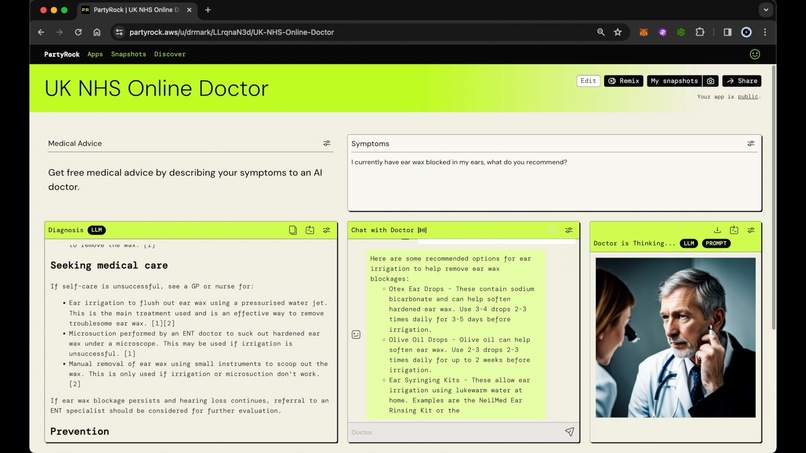Viewport: 806px width, 453px height.
Task: Toggle the browser side panel icon
Action: click(727, 32)
